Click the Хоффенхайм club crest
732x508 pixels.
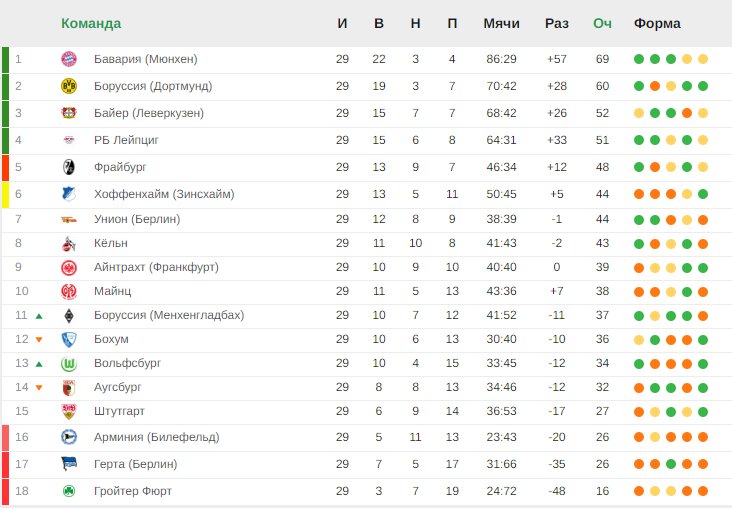69,194
